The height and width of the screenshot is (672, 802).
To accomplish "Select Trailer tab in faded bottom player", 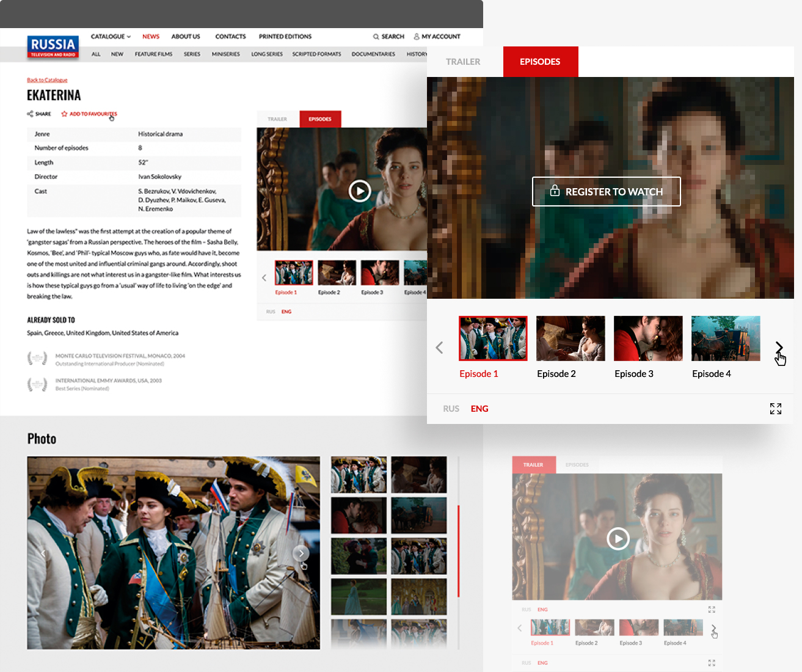I will [x=533, y=465].
